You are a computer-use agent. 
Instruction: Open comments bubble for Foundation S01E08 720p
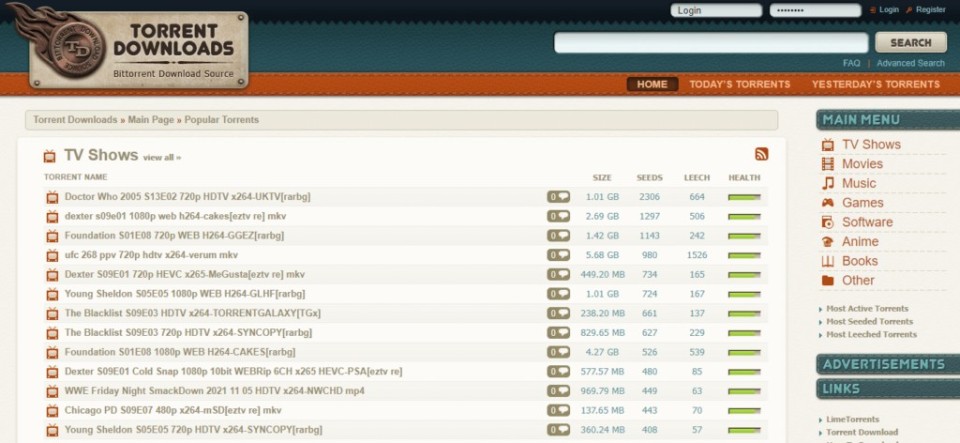tap(558, 236)
